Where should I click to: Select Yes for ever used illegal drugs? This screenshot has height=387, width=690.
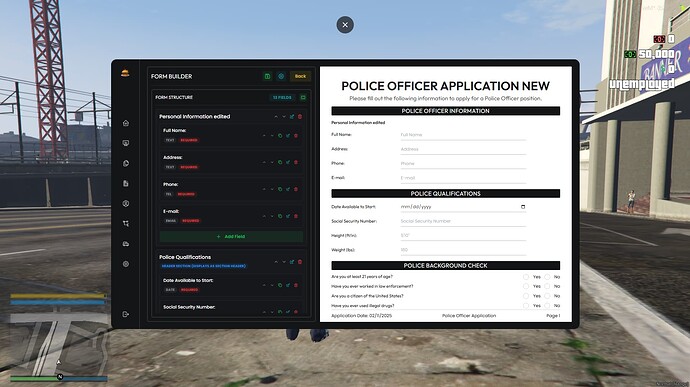tap(526, 306)
